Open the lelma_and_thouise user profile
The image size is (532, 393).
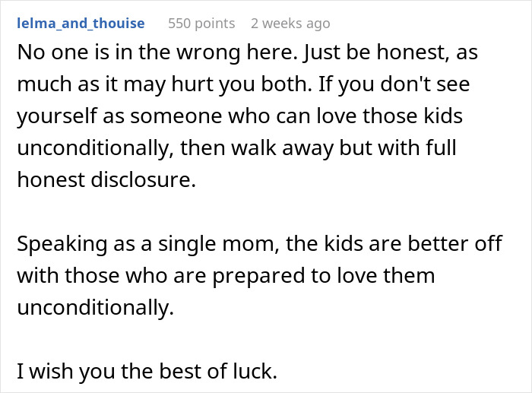(x=81, y=24)
